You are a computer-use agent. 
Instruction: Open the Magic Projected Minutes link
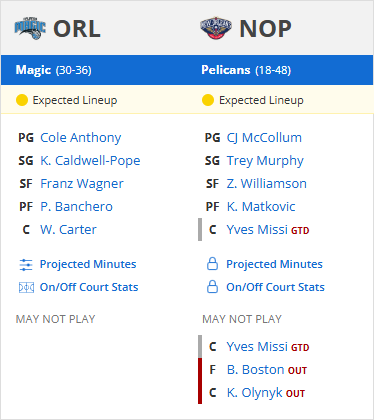click(x=88, y=264)
